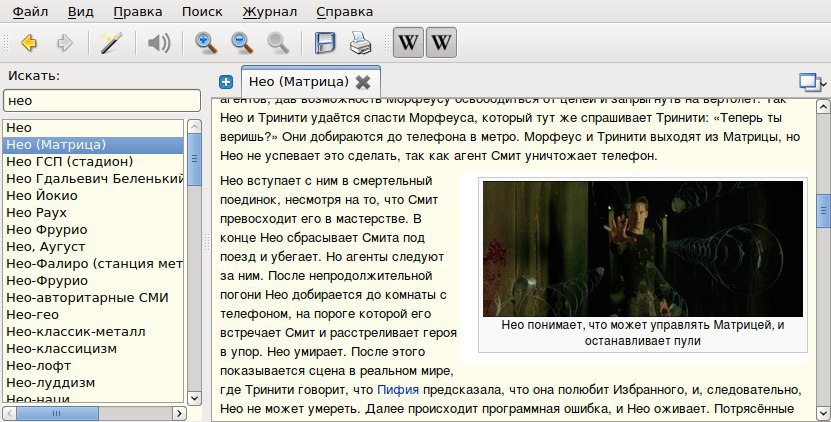This screenshot has height=422, width=831.
Task: Click the word list scroll right arrow
Action: point(179,413)
